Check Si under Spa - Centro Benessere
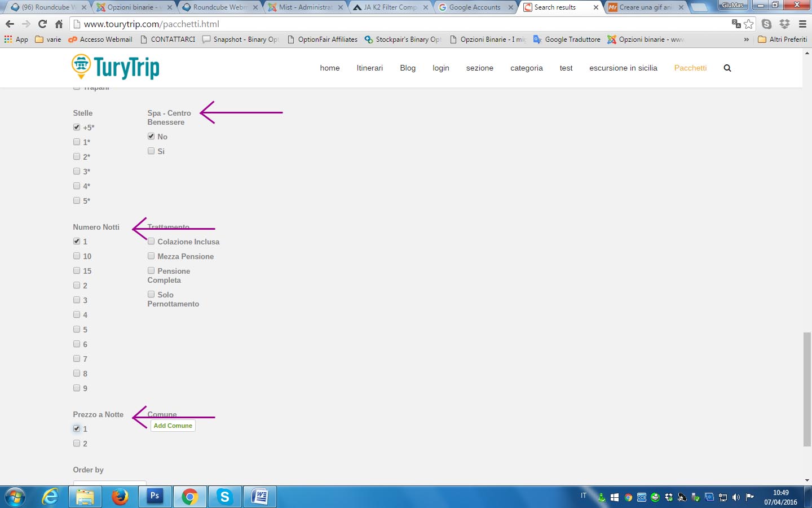The width and height of the screenshot is (812, 508). pos(151,151)
